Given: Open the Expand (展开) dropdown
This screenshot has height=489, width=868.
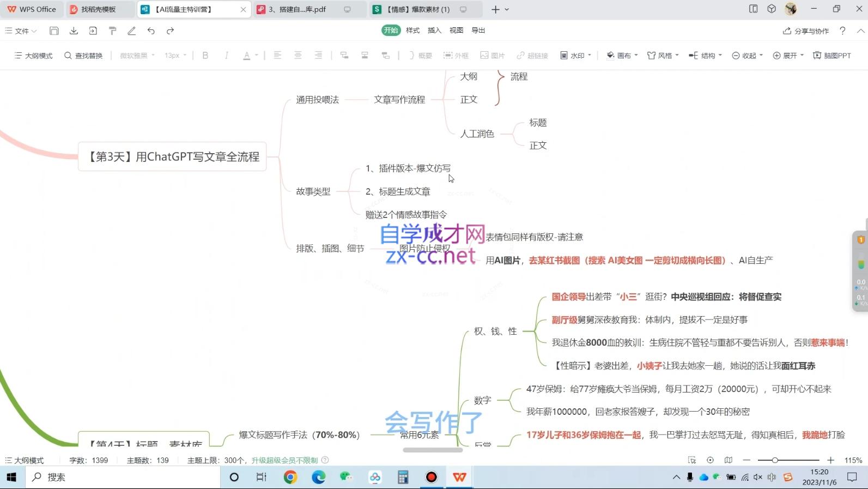Looking at the screenshot, I should point(788,56).
